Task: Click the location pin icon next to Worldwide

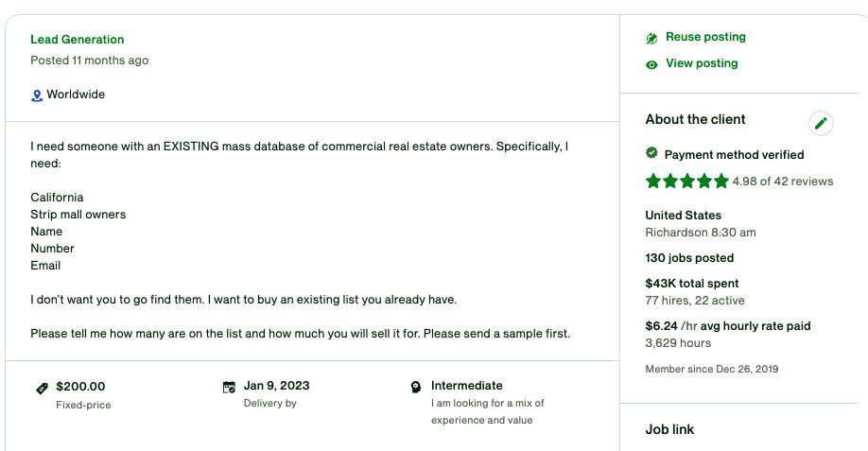Action: tap(37, 95)
